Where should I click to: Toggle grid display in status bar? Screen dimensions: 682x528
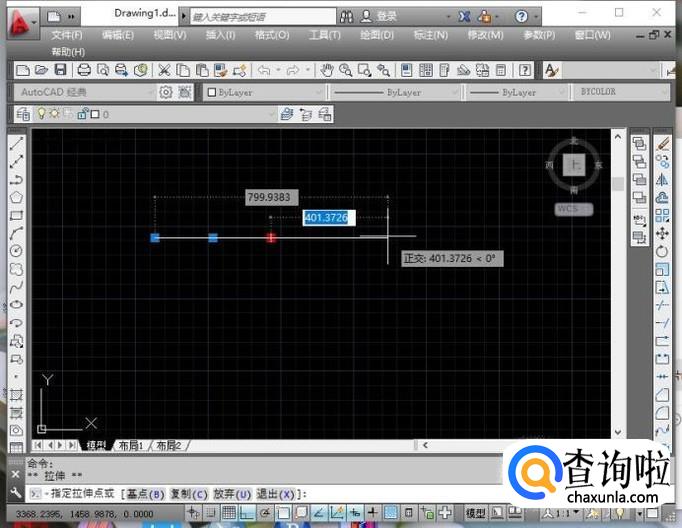pyautogui.click(x=229, y=513)
